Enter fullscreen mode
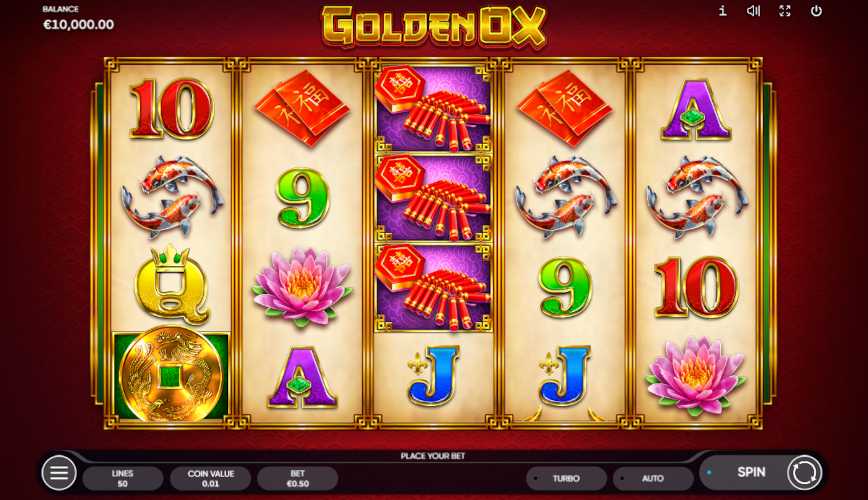Viewport: 868px width, 500px height. click(785, 11)
